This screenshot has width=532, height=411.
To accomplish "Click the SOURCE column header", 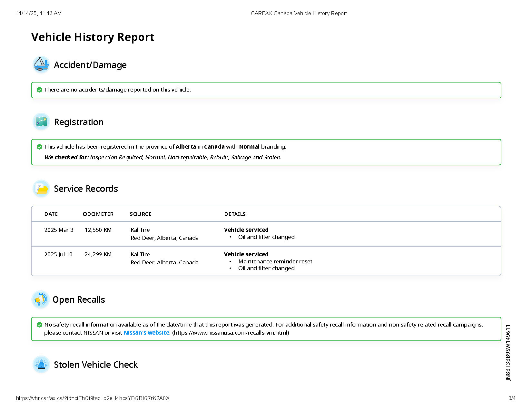I will pyautogui.click(x=141, y=214).
